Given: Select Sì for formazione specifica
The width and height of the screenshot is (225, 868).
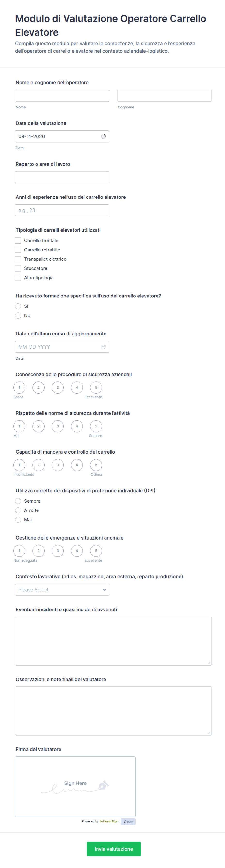Looking at the screenshot, I should [x=18, y=306].
